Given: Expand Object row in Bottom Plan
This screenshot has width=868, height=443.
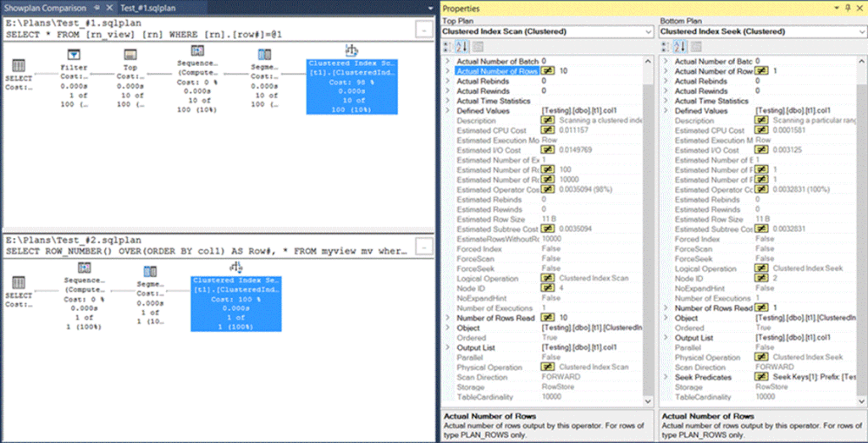Looking at the screenshot, I should [666, 318].
